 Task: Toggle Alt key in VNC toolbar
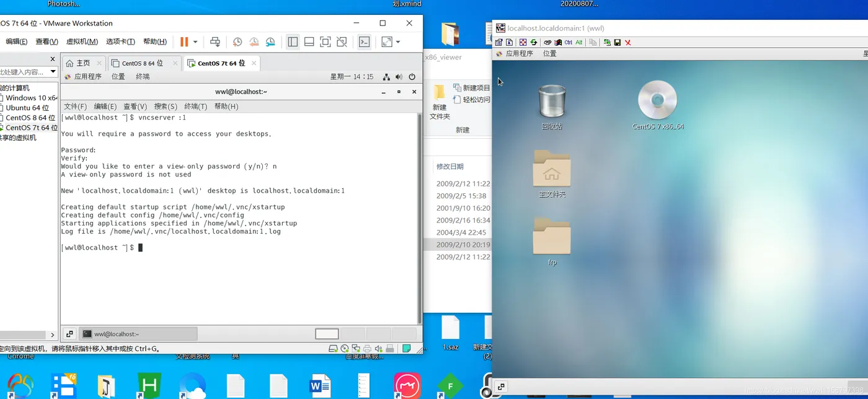(579, 42)
